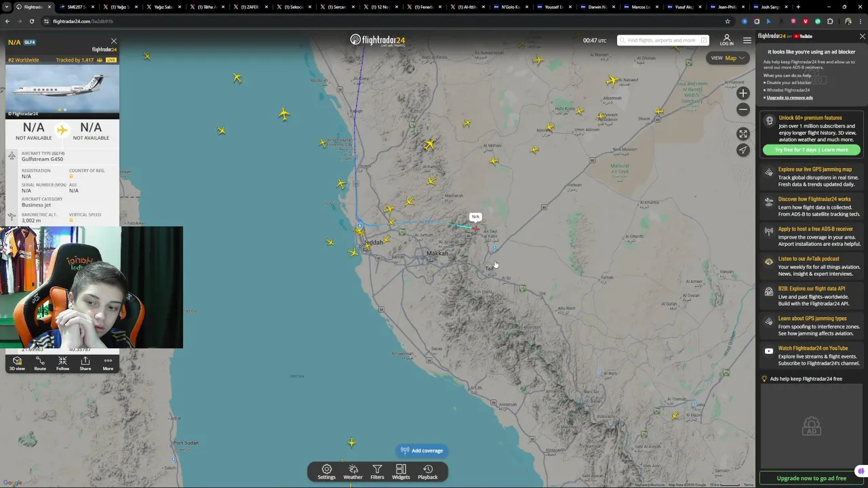Click Try free for 7 days button
Image resolution: width=868 pixels, height=488 pixels.
coord(811,150)
